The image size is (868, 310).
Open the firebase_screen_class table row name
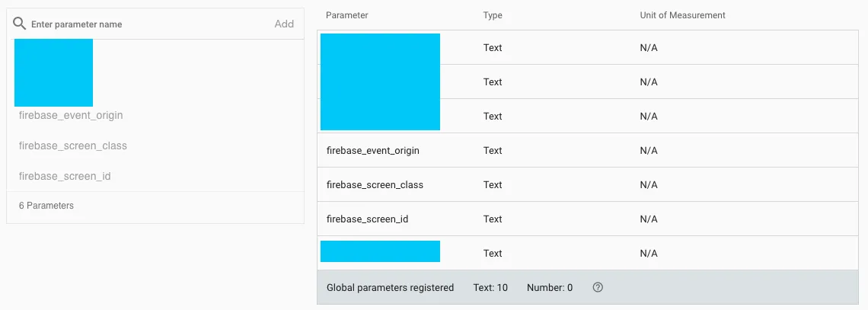(375, 185)
